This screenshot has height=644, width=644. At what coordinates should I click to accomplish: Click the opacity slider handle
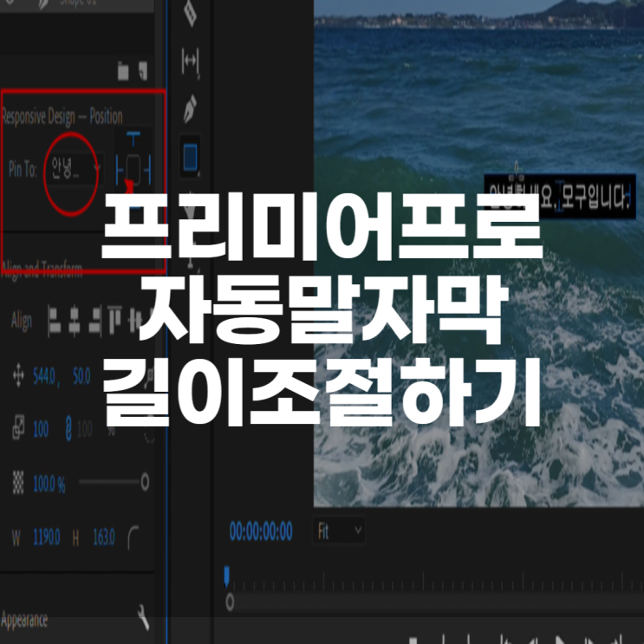click(145, 482)
